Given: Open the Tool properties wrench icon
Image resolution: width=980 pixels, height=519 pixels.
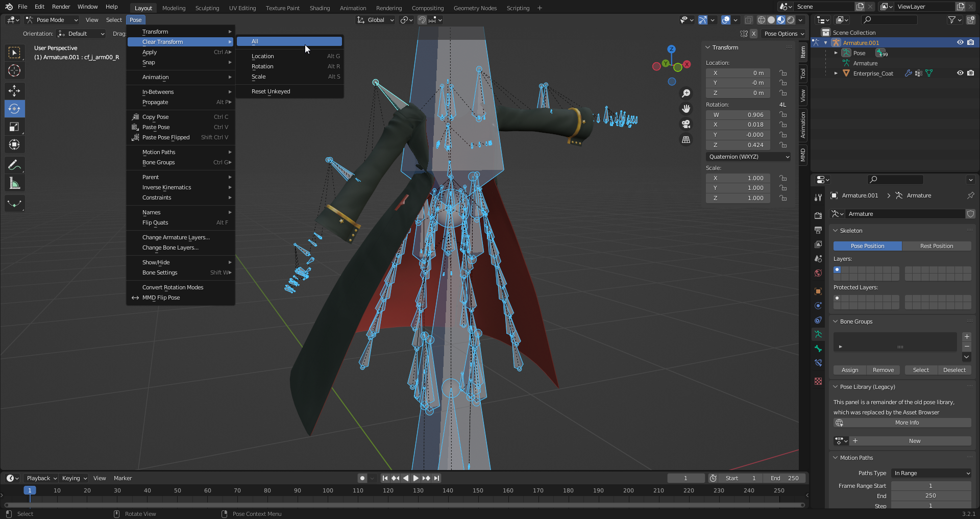Looking at the screenshot, I should click(818, 197).
